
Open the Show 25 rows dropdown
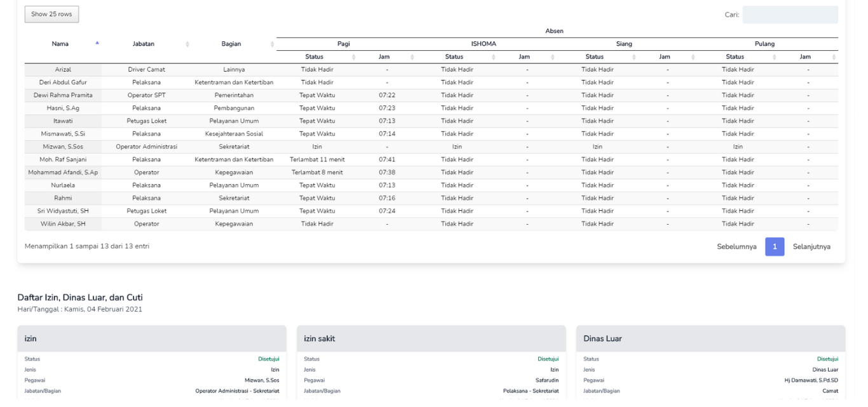(51, 14)
